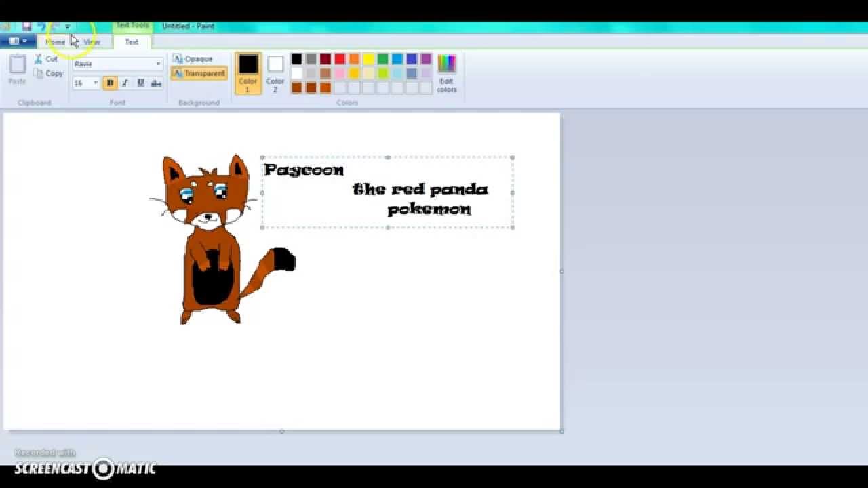This screenshot has width=868, height=488.
Task: Switch to the View ribbon tab
Action: point(92,42)
